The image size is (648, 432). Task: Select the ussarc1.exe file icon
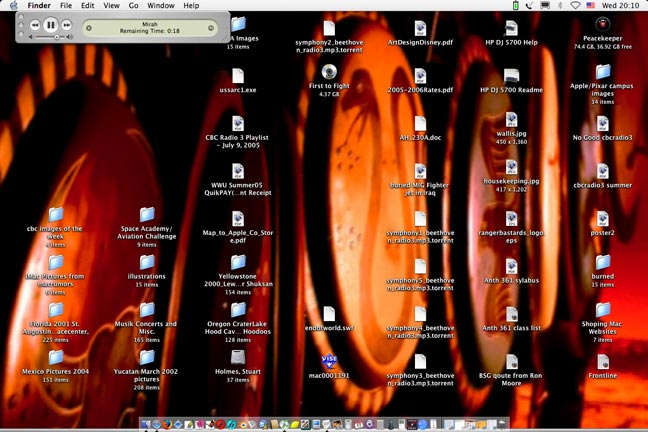click(x=238, y=76)
